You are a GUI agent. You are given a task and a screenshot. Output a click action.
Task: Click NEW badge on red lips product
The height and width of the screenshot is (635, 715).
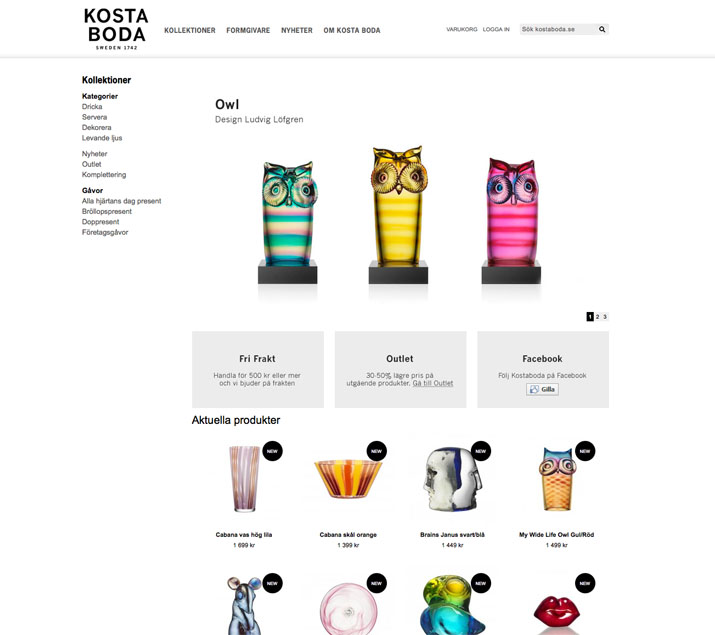[585, 583]
